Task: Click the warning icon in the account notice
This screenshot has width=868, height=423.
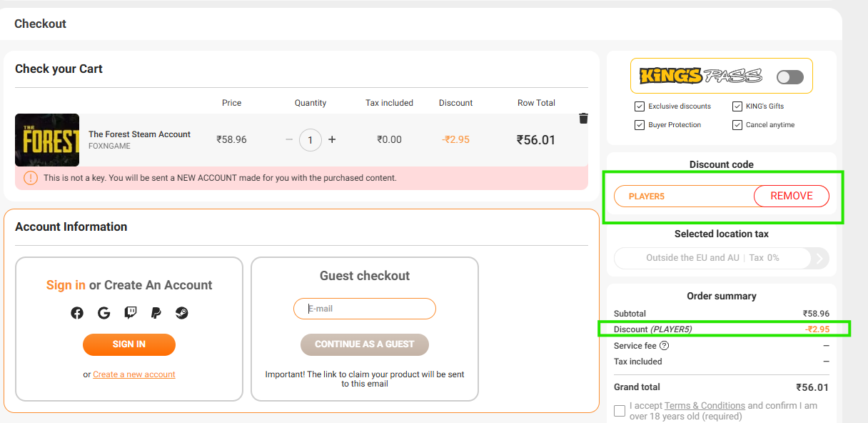Action: pyautogui.click(x=29, y=178)
